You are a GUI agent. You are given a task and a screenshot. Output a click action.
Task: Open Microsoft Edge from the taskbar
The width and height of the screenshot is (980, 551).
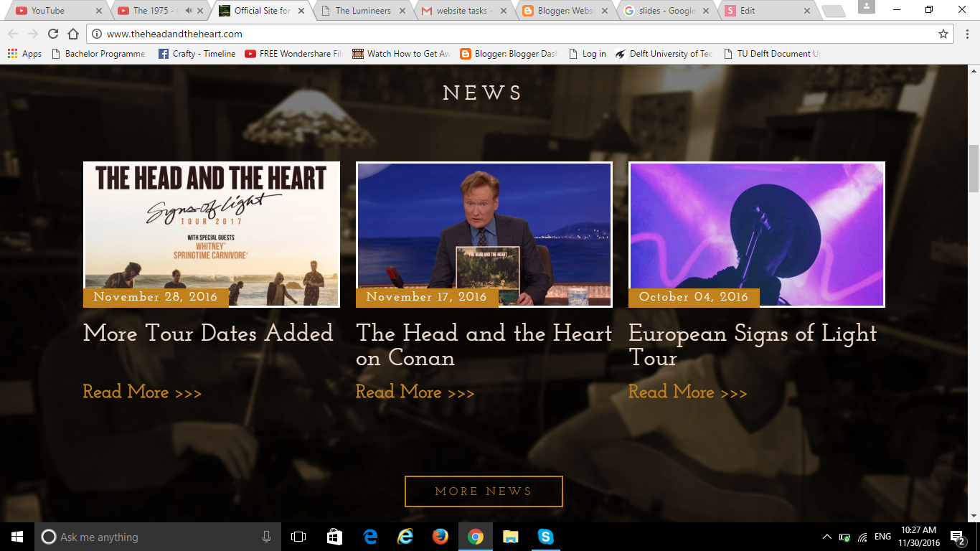tap(370, 537)
